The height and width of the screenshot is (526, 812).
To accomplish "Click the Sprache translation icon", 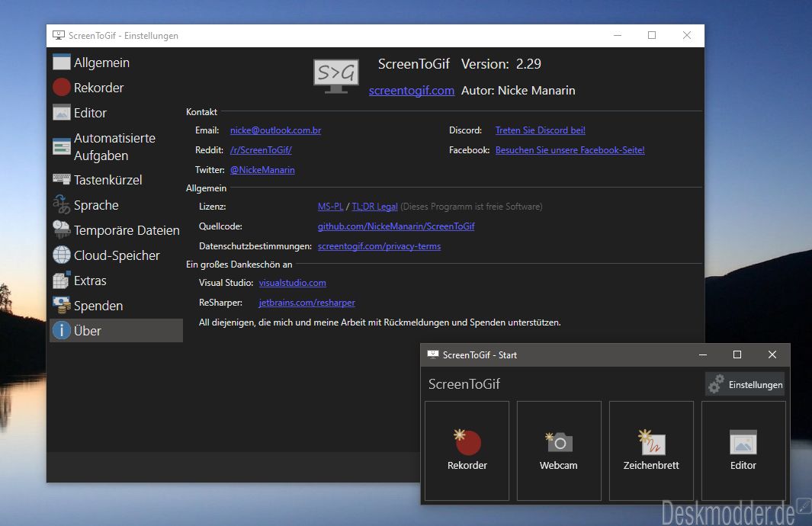I will pos(62,204).
